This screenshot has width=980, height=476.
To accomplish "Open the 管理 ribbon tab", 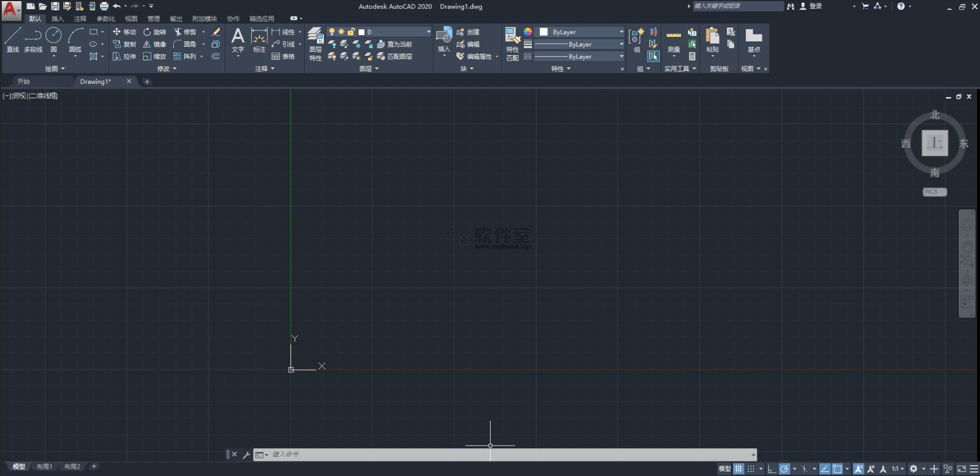I will pos(154,19).
